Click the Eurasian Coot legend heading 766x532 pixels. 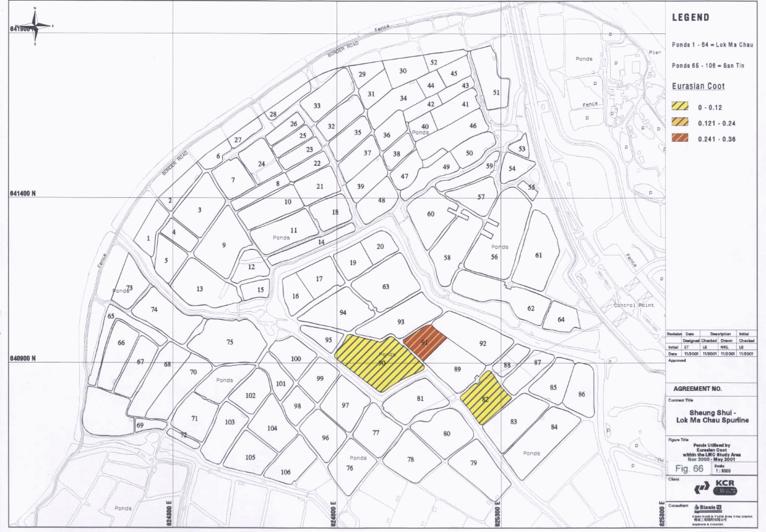[x=698, y=87]
